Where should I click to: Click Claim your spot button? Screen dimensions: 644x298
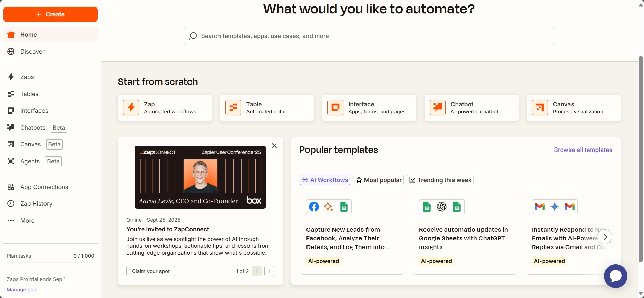point(151,271)
